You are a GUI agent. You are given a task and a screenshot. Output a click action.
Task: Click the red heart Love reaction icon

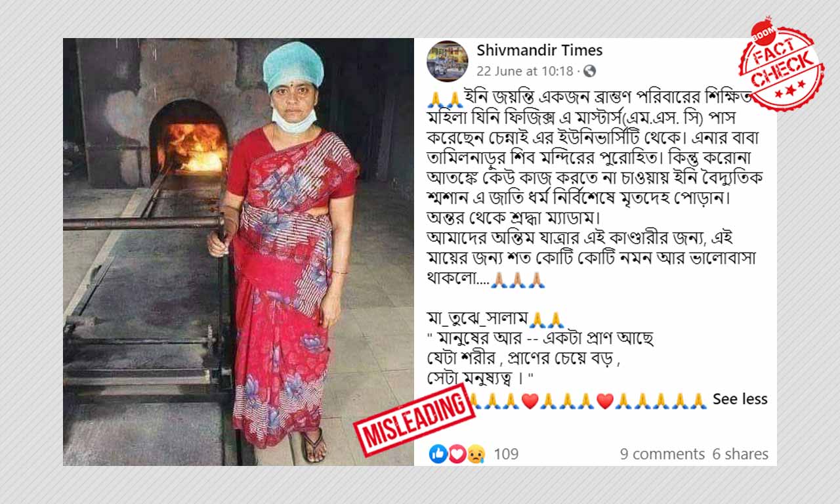[x=457, y=453]
